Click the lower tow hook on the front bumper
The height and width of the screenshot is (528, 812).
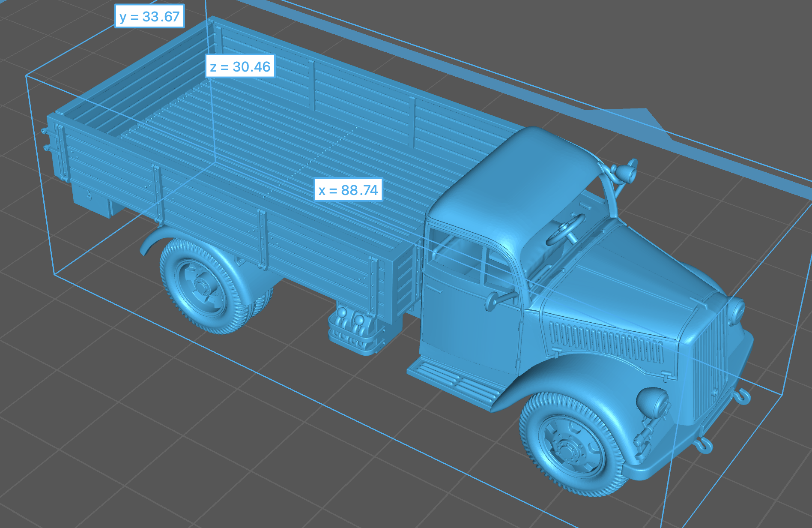click(703, 446)
